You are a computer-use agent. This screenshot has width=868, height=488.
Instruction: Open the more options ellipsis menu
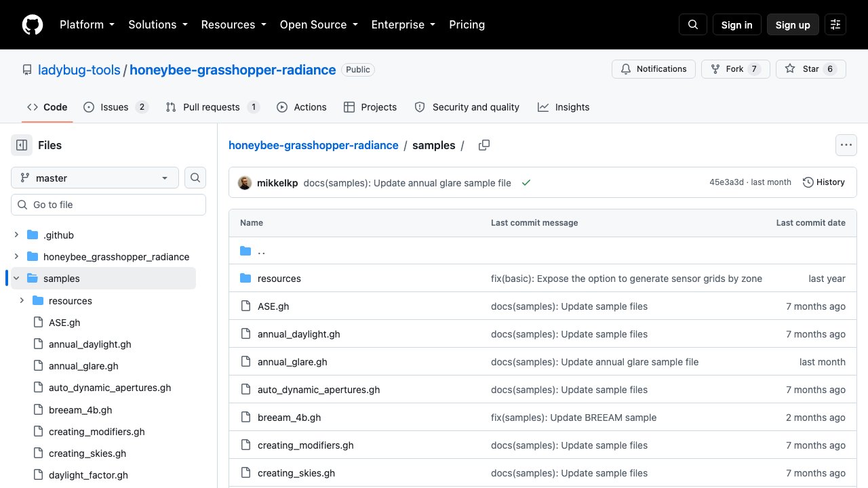pos(846,145)
